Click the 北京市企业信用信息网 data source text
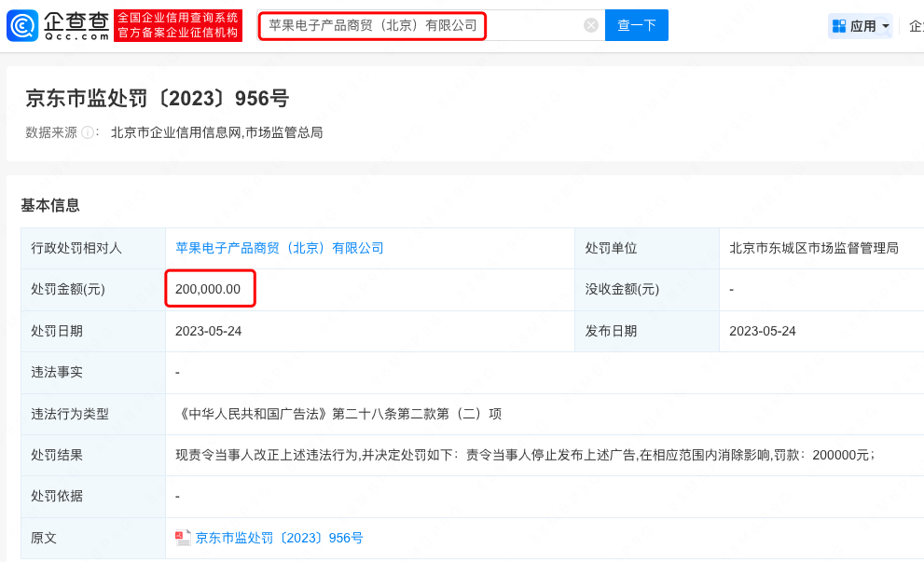 tap(175, 132)
